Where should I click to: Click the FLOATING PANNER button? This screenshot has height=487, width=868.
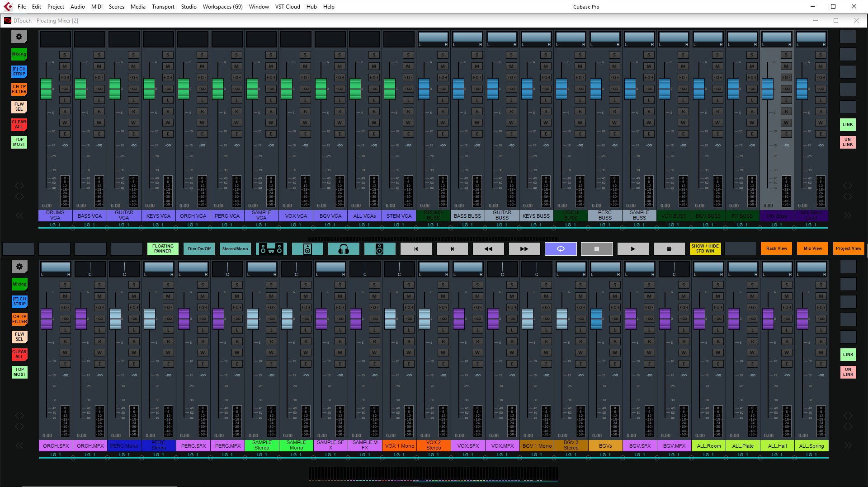coord(163,249)
